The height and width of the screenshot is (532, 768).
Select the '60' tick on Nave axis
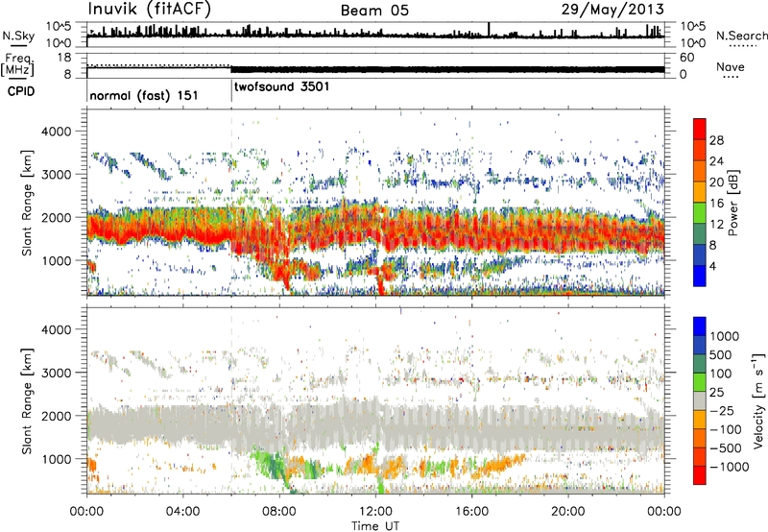coord(686,58)
